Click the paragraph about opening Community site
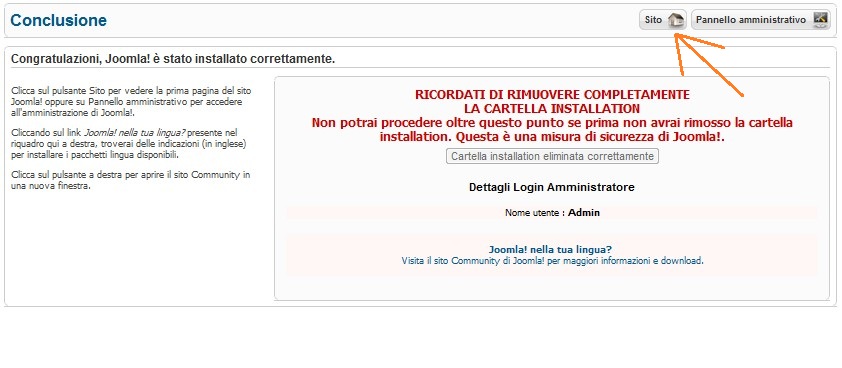This screenshot has width=842, height=368. click(130, 181)
